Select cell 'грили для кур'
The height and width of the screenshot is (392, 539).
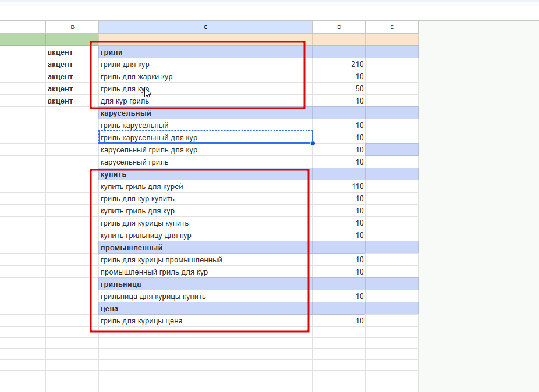[205, 64]
